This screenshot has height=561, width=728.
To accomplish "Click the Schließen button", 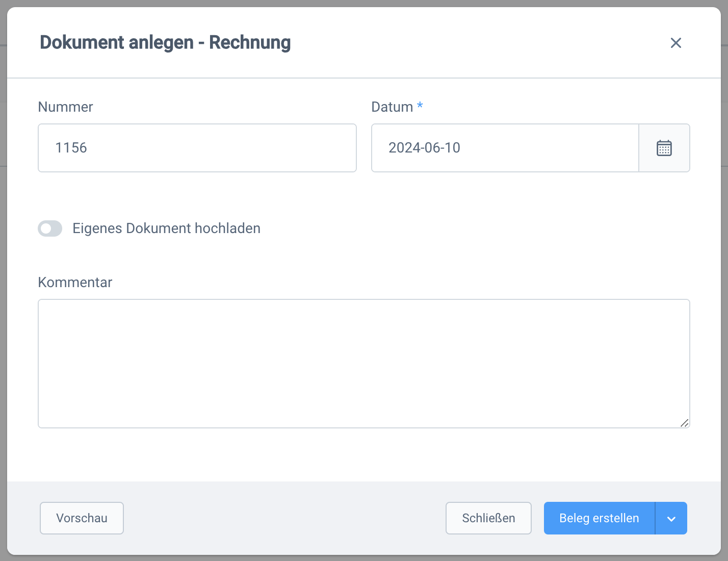I will click(x=488, y=518).
